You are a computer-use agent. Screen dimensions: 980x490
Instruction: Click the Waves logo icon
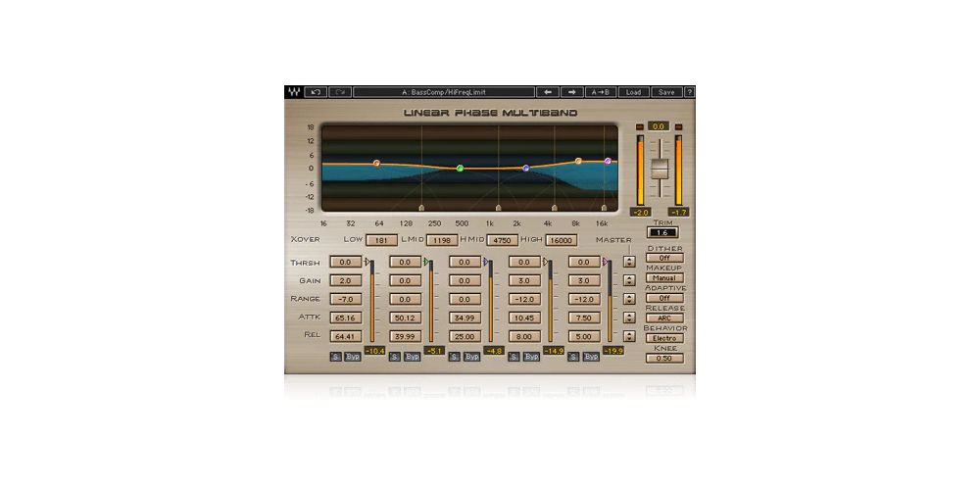[293, 92]
